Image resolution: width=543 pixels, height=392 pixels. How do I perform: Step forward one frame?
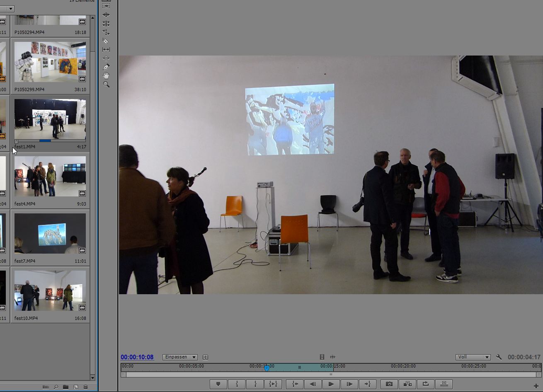coord(349,384)
